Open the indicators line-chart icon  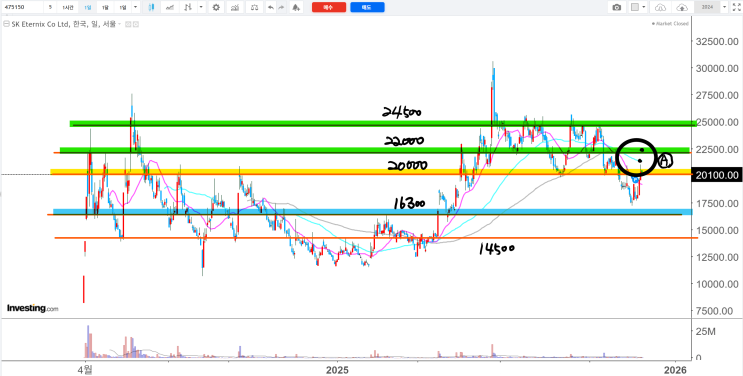click(170, 7)
